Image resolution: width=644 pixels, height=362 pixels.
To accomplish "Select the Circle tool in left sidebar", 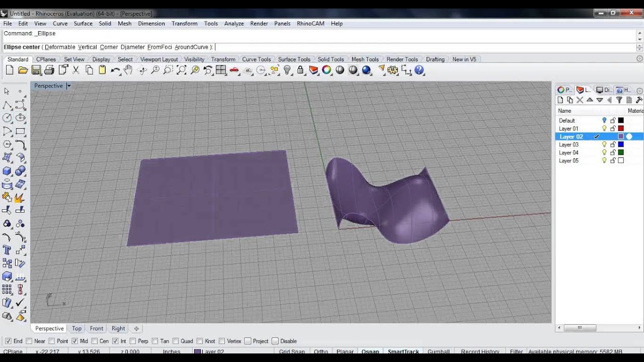I will pyautogui.click(x=7, y=118).
